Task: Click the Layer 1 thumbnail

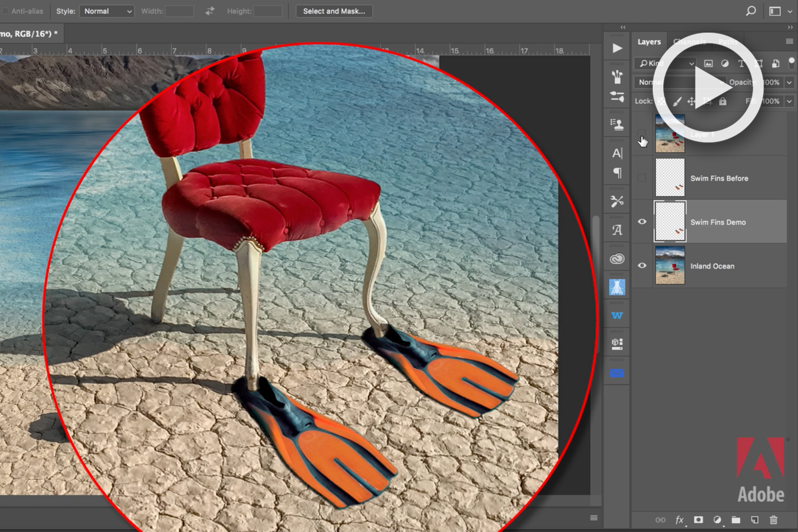Action: (670, 134)
